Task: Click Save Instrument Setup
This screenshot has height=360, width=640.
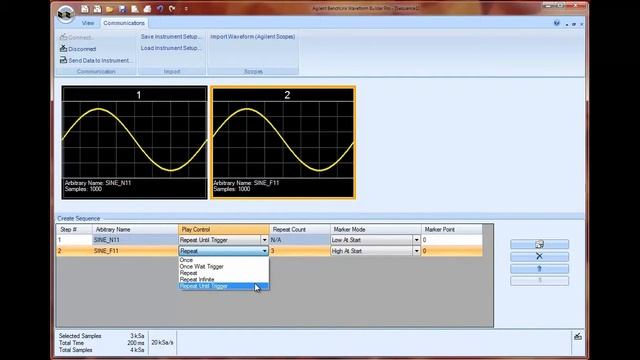Action: pos(171,37)
